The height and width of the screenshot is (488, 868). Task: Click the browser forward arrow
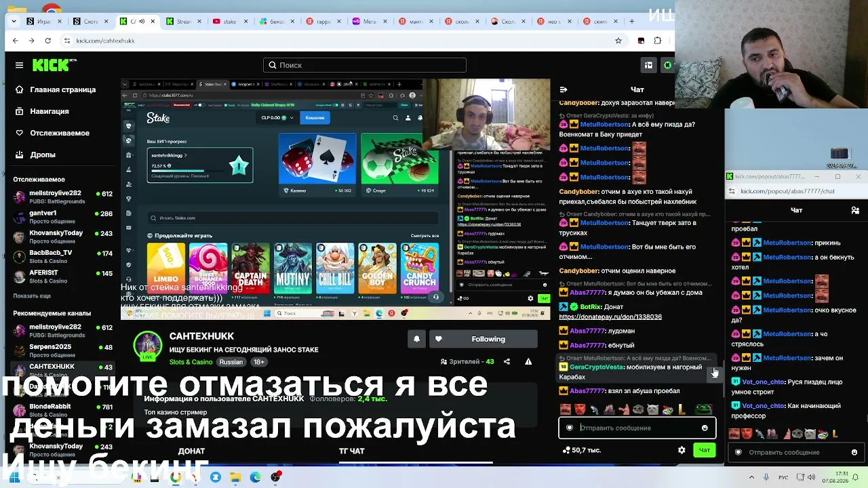[x=32, y=41]
